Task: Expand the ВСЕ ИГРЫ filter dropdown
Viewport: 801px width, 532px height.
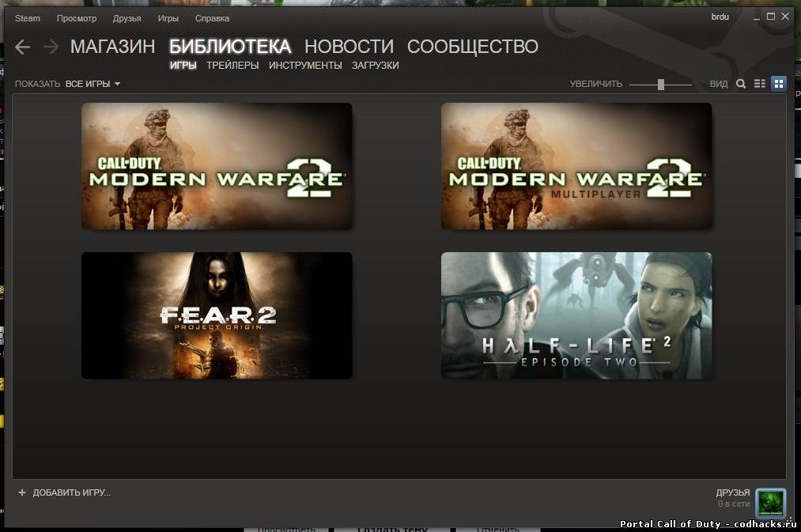Action: (x=93, y=84)
